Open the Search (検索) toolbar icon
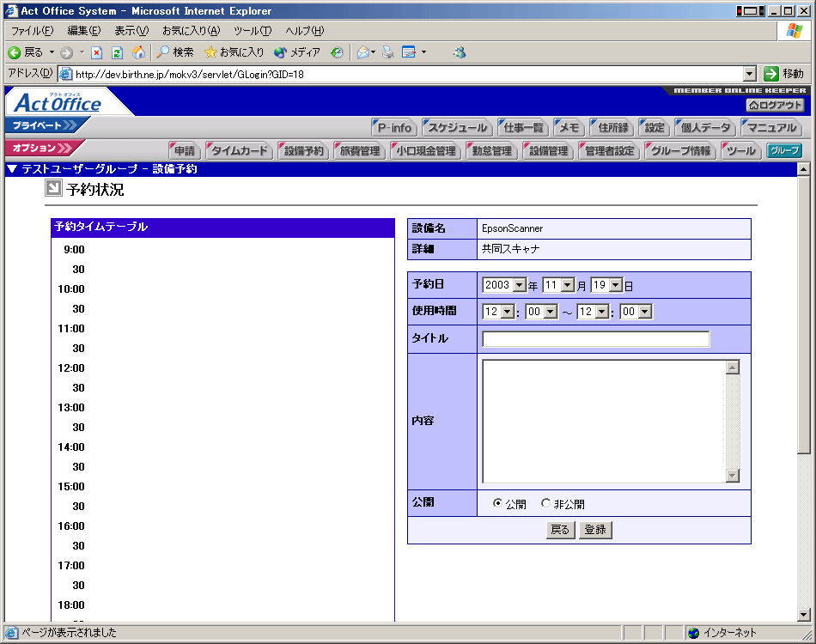 pos(174,52)
